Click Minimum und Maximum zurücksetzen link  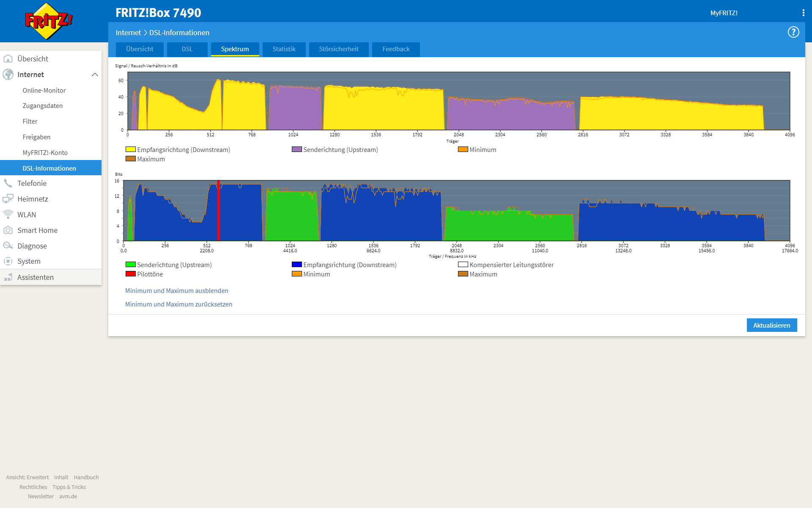[x=178, y=304]
